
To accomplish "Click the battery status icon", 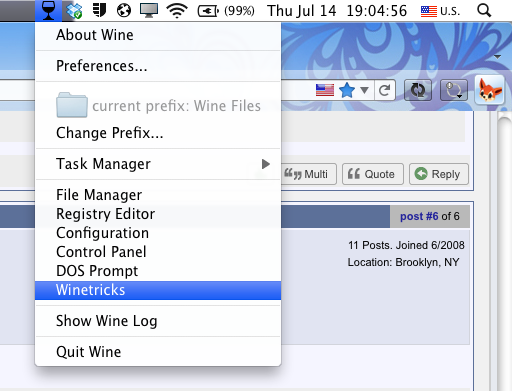I will tap(208, 11).
